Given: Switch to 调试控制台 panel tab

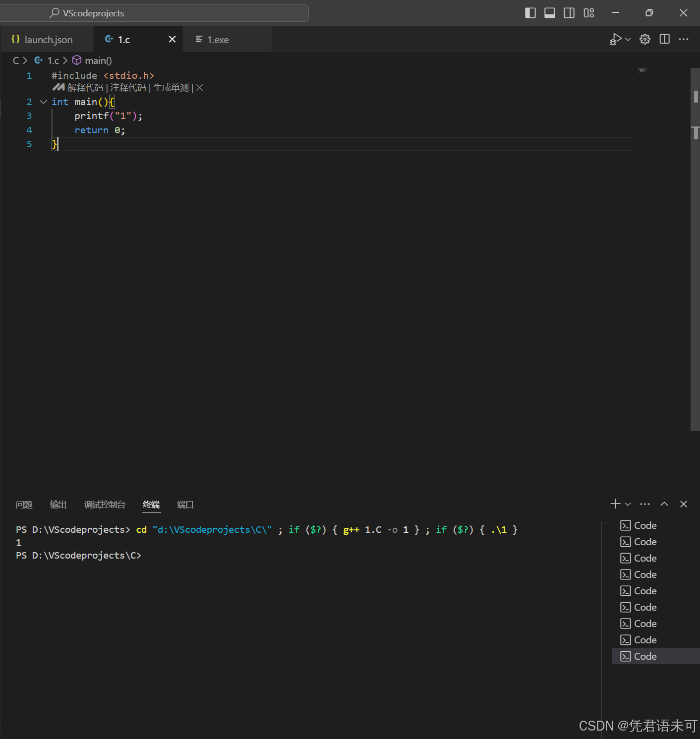Looking at the screenshot, I should (105, 505).
